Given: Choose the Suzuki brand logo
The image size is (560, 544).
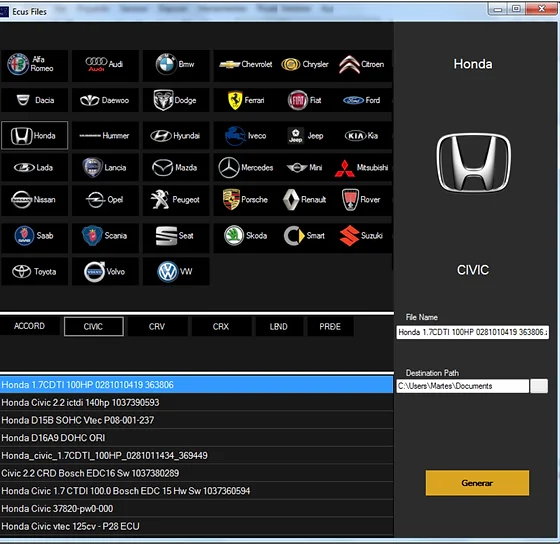Looking at the screenshot, I should click(361, 236).
